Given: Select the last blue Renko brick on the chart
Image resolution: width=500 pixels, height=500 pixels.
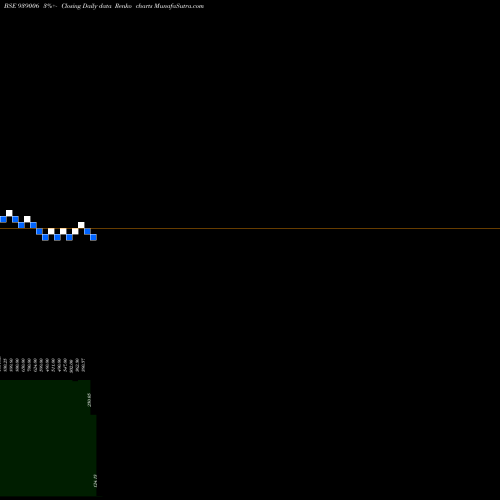Looking at the screenshot, I should pos(93,237).
